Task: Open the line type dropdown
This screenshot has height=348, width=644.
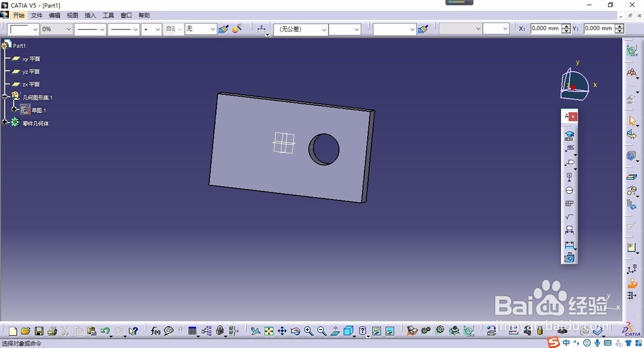Action: pyautogui.click(x=135, y=29)
